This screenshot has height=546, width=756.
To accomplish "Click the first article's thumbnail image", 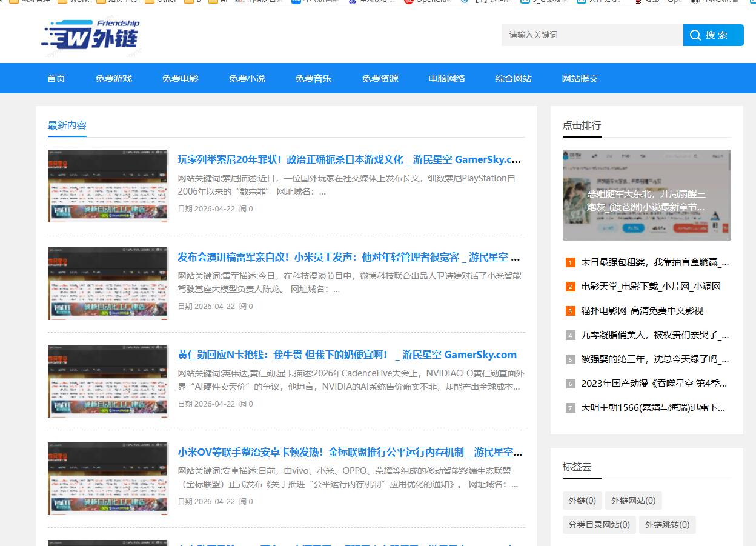I will (x=107, y=186).
